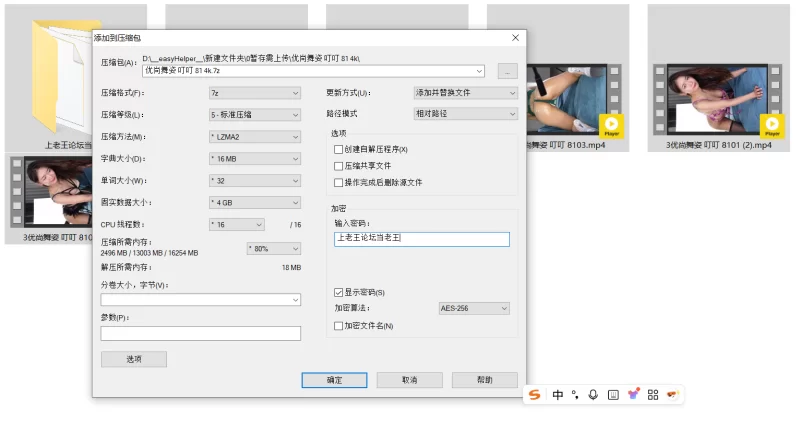Open the soft keyboard icon in IME bar
Viewport: 800px width, 443px height.
613,395
